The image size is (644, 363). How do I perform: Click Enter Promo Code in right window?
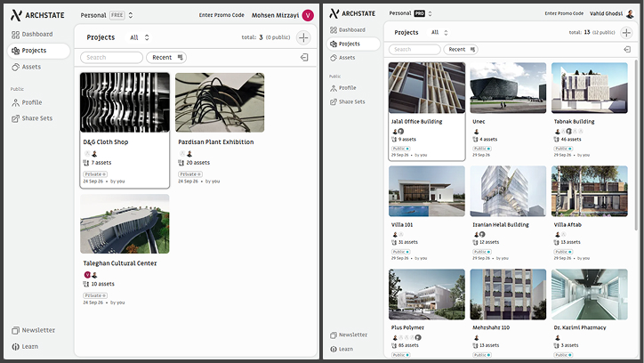click(564, 13)
